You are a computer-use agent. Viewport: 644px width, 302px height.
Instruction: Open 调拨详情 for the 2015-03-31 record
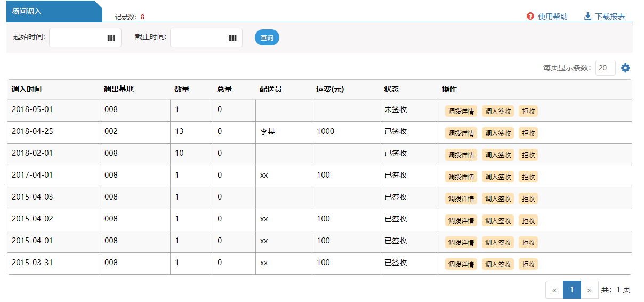pos(461,264)
